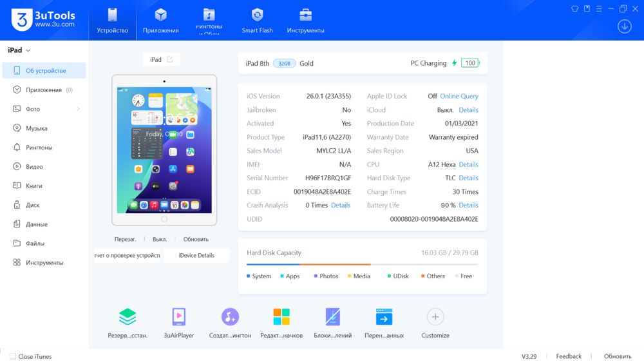Edit the iPad device name icon
644x364 pixels.
point(170,59)
